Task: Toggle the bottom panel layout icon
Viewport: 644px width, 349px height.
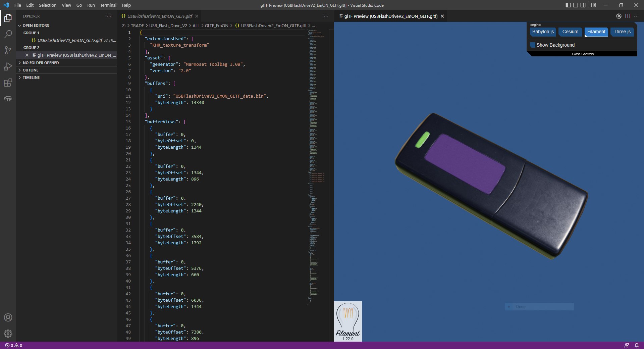Action: (576, 5)
